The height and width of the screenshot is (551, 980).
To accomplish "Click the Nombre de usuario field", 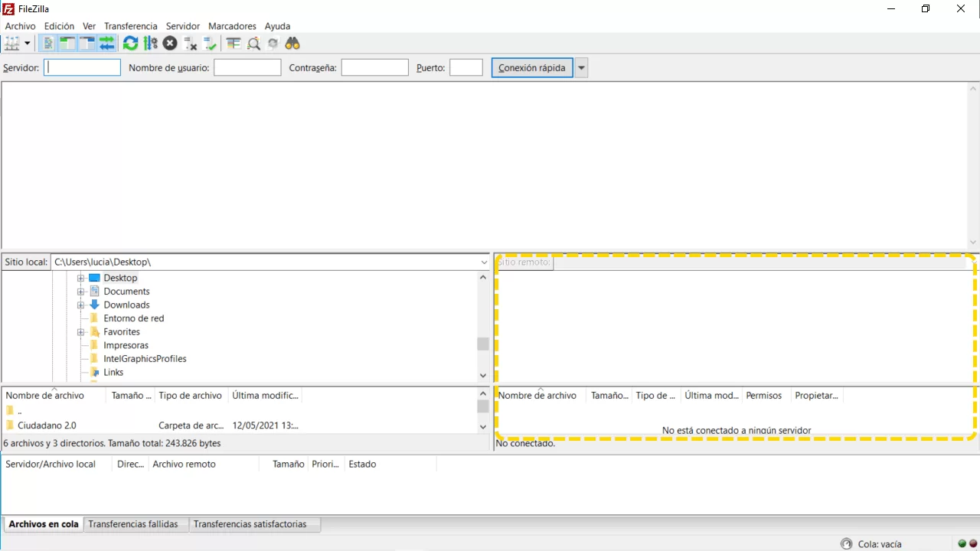I will click(247, 67).
